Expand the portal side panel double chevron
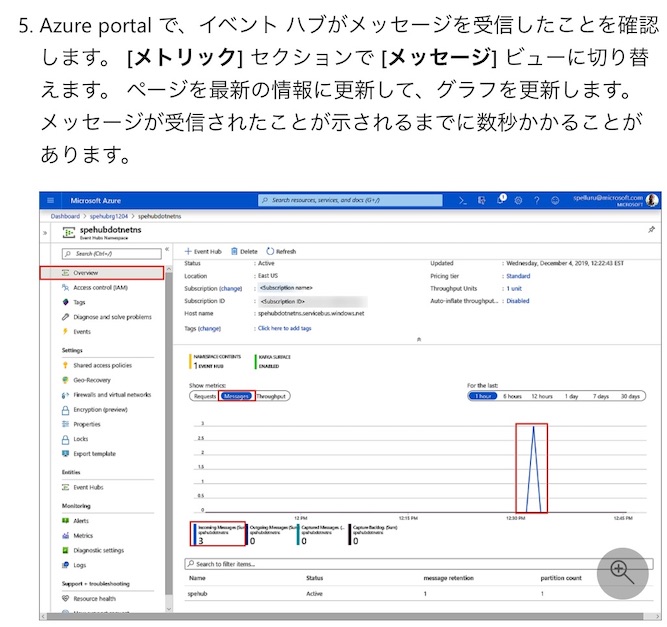 click(45, 233)
